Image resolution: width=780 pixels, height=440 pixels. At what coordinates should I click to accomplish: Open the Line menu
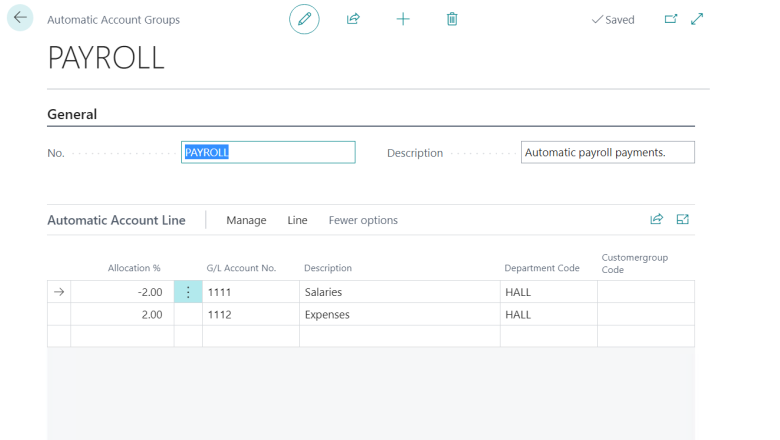coord(297,220)
